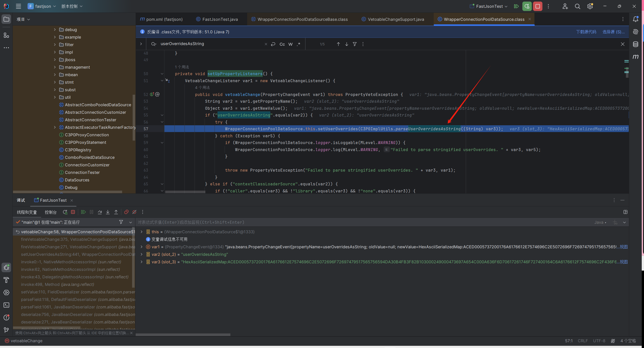Open Notifications bell panel
644x348 pixels.
[636, 19]
